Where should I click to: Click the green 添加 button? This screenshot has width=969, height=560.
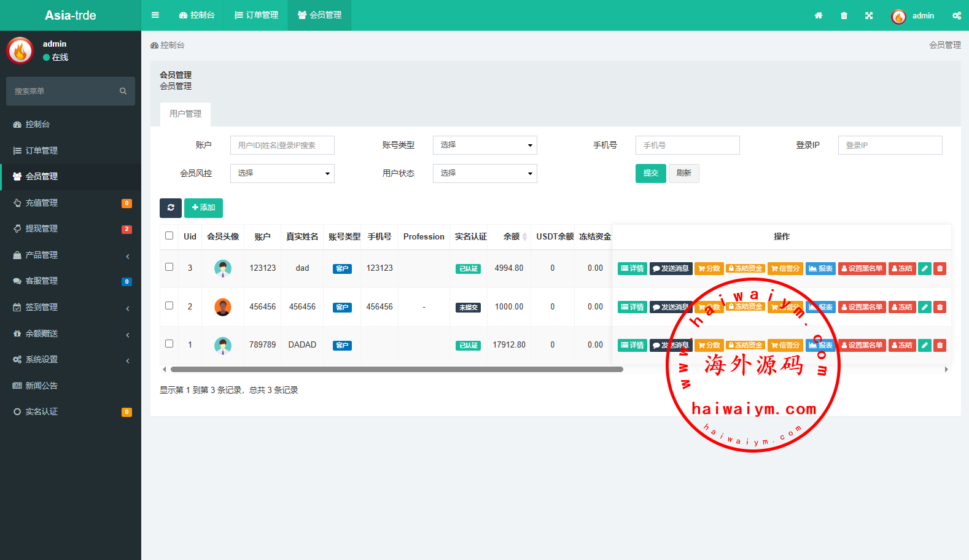(203, 208)
